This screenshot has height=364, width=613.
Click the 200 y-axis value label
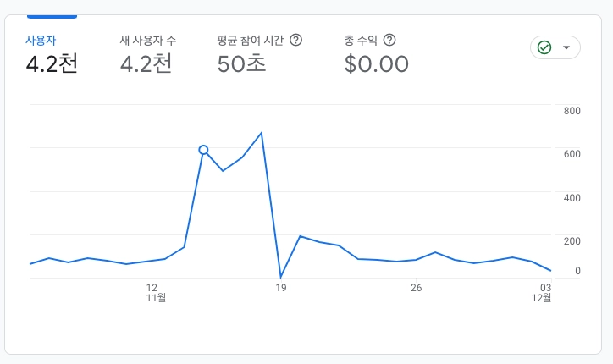click(572, 241)
